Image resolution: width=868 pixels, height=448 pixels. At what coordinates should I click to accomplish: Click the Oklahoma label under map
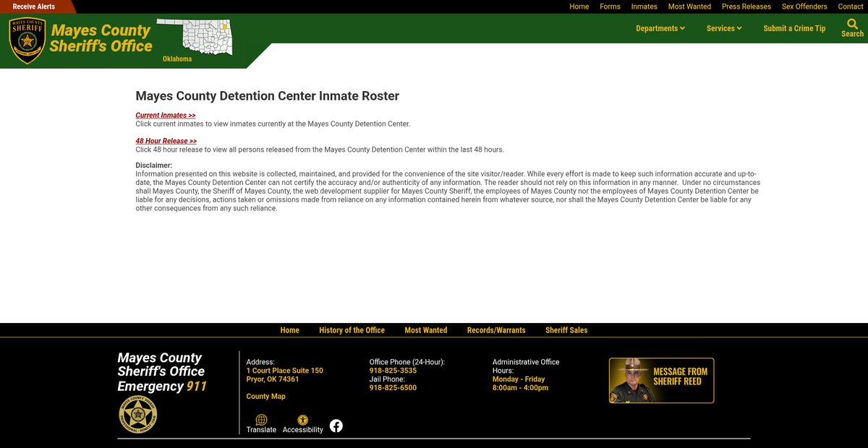(177, 59)
